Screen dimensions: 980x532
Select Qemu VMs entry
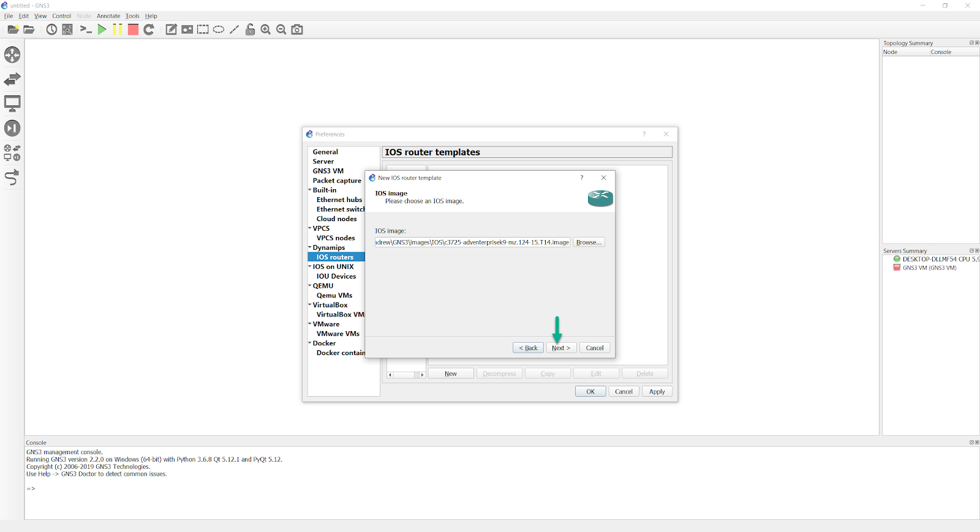click(334, 295)
